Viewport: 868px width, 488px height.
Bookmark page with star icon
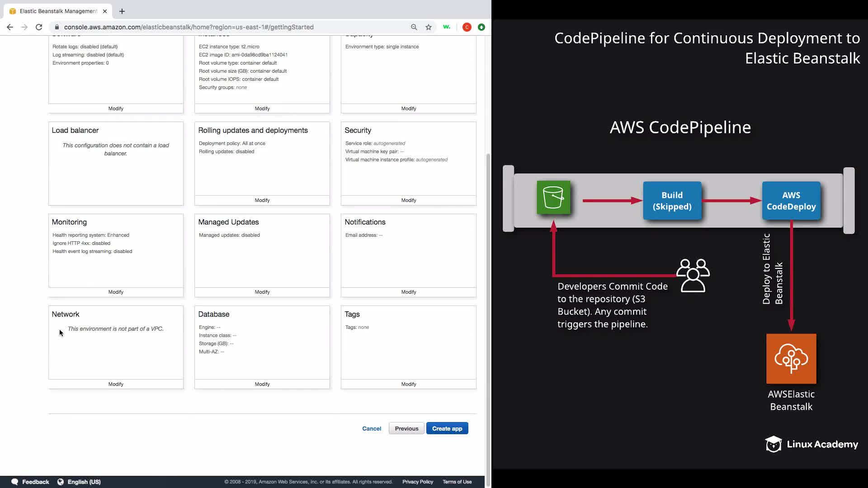point(429,27)
